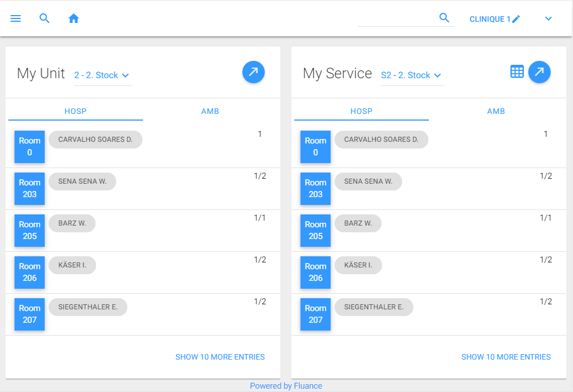Click the magnifier in the top search field
573x392 pixels.
click(445, 18)
